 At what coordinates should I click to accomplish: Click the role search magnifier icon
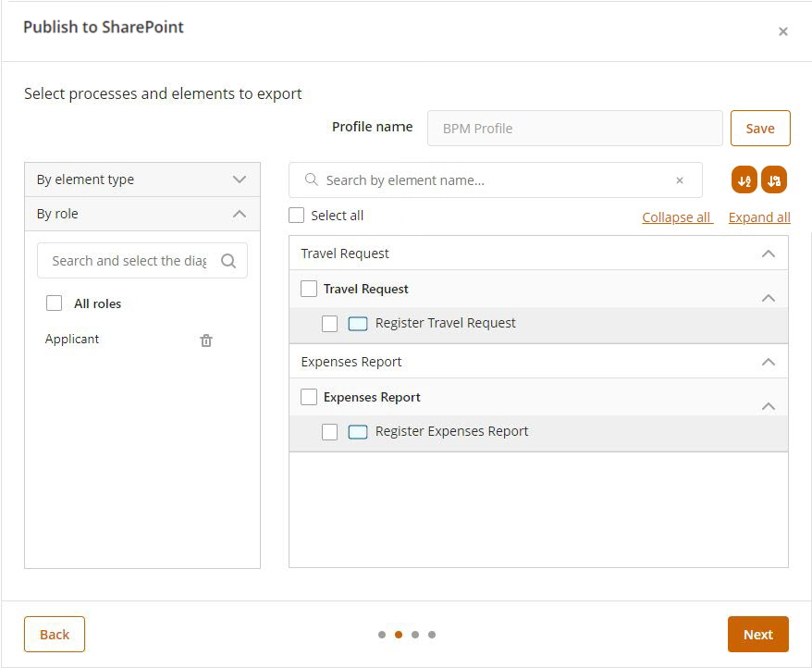click(228, 261)
